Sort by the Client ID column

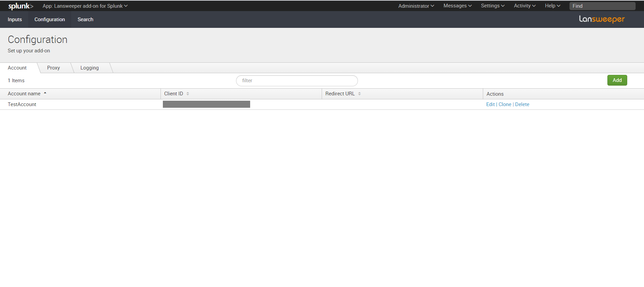pos(177,94)
